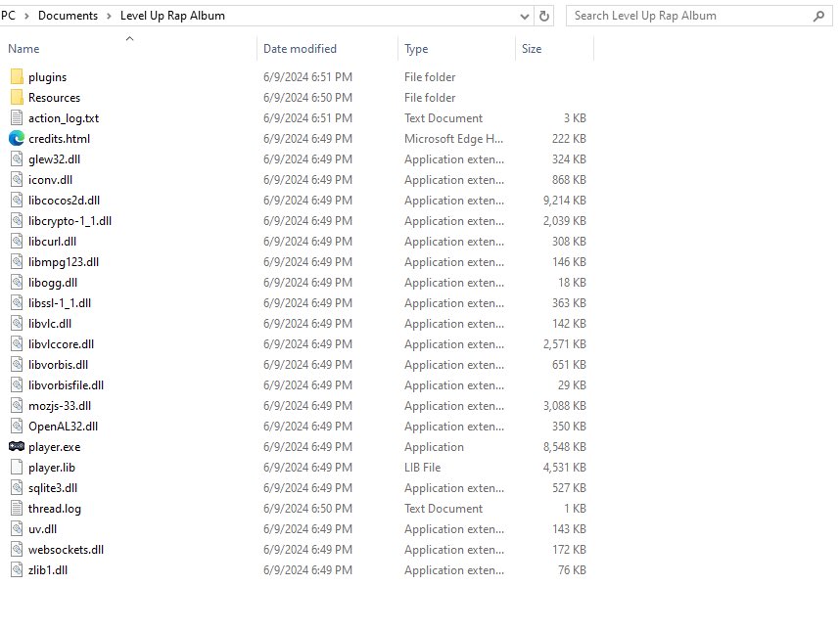Select the libvorbis.dll file icon
Image resolution: width=840 pixels, height=631 pixels.
17,365
